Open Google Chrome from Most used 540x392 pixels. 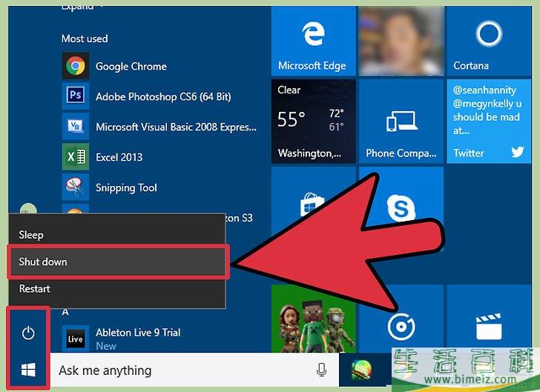[x=131, y=67]
